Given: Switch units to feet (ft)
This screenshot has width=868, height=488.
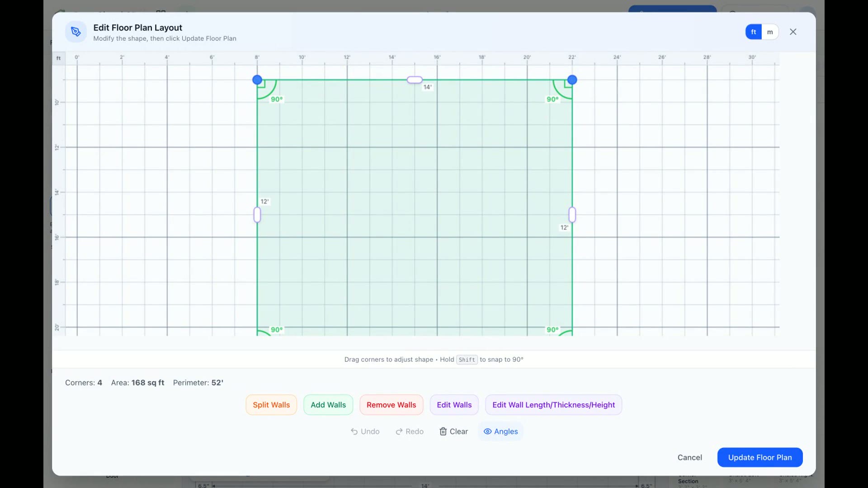Looking at the screenshot, I should pyautogui.click(x=753, y=32).
